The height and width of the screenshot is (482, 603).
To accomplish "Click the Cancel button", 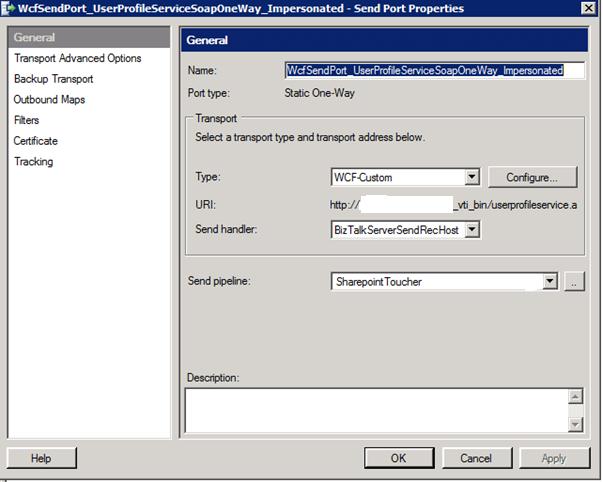I will point(477,458).
